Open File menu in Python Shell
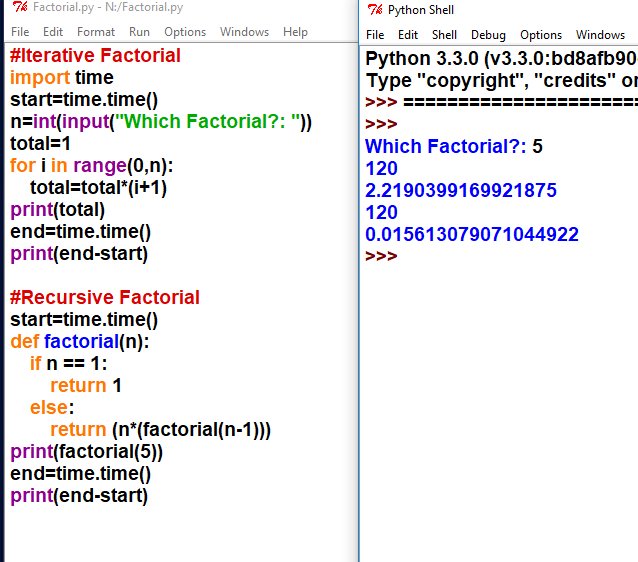Screen dimensions: 638x562 coord(375,35)
